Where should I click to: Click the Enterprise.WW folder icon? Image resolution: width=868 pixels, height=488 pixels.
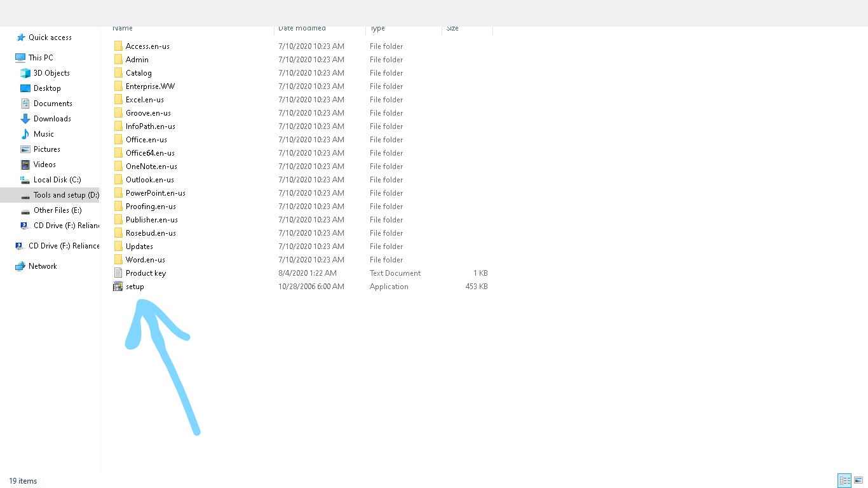click(118, 86)
